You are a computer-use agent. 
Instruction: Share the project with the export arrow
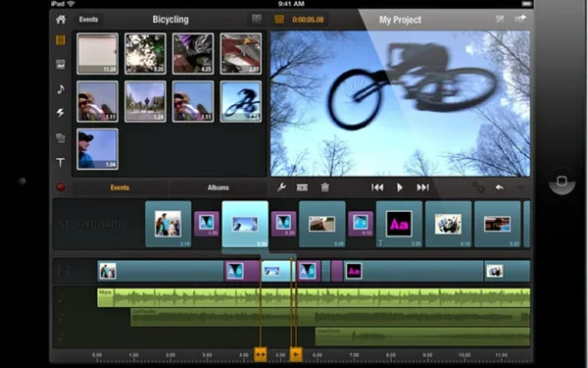tap(520, 19)
